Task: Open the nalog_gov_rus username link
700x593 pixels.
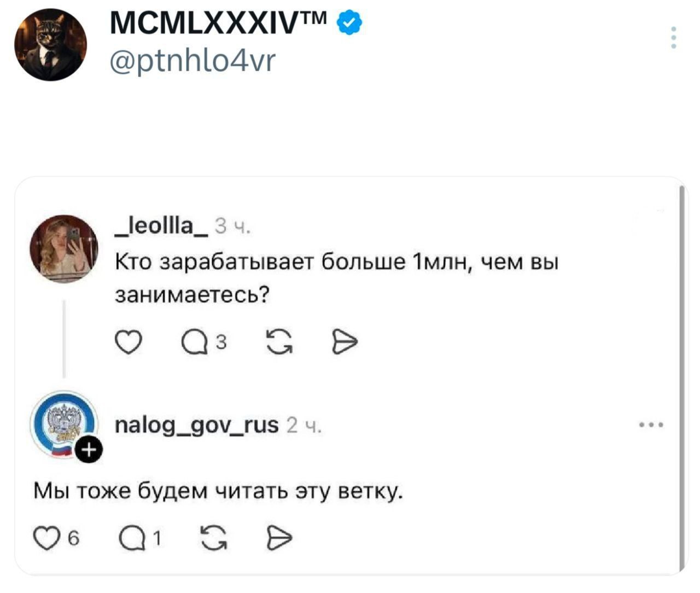Action: click(x=197, y=425)
